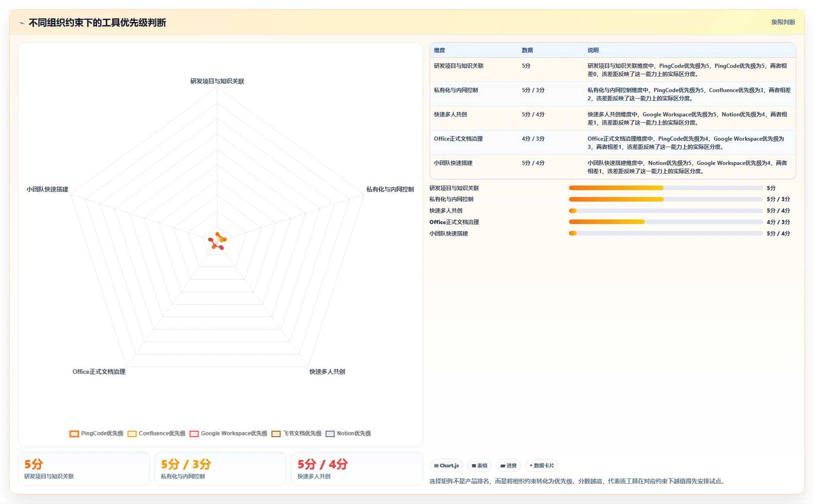
Task: Click the 表格 tag chip
Action: click(480, 466)
